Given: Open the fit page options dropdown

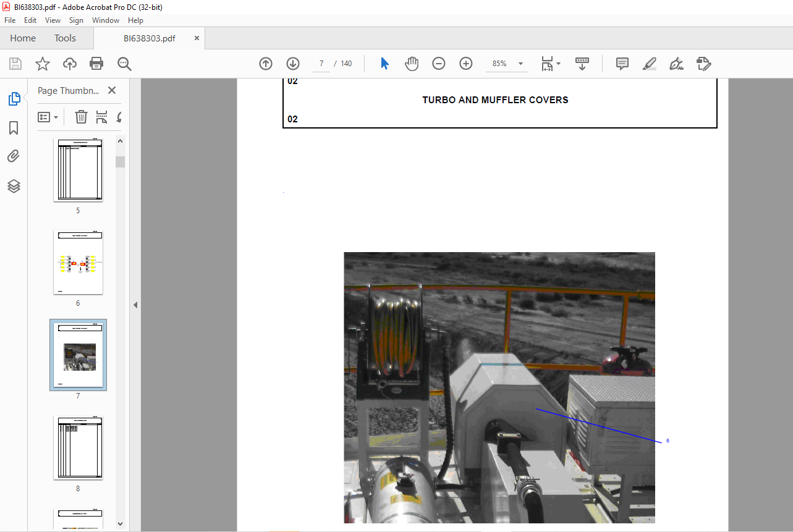Looking at the screenshot, I should pyautogui.click(x=551, y=64).
